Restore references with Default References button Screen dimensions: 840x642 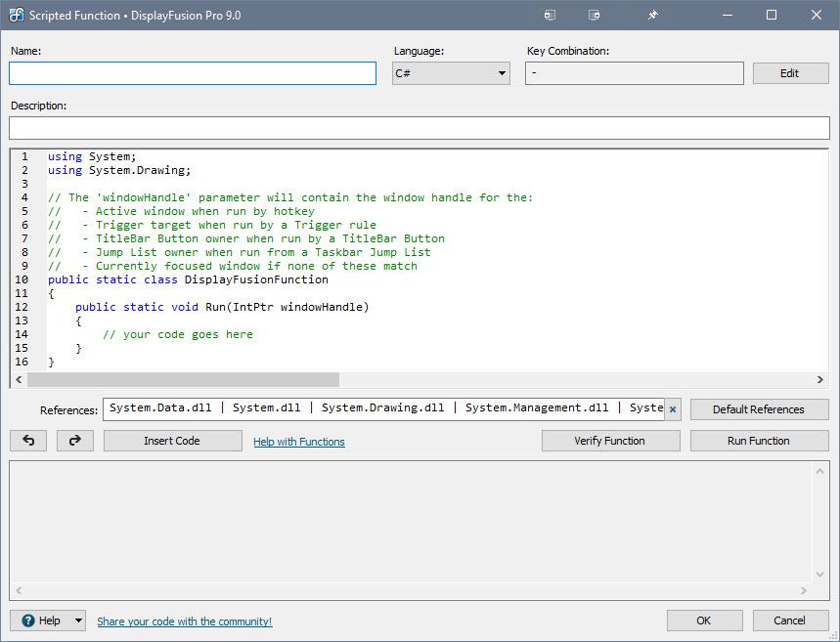[759, 409]
